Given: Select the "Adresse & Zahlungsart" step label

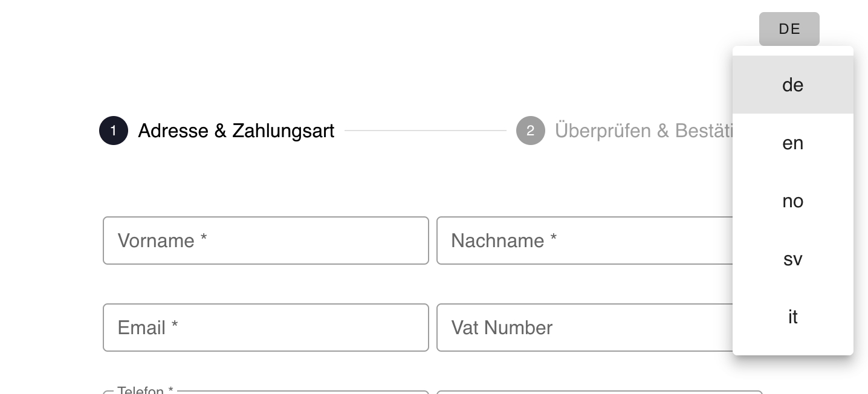Looking at the screenshot, I should coord(236,131).
